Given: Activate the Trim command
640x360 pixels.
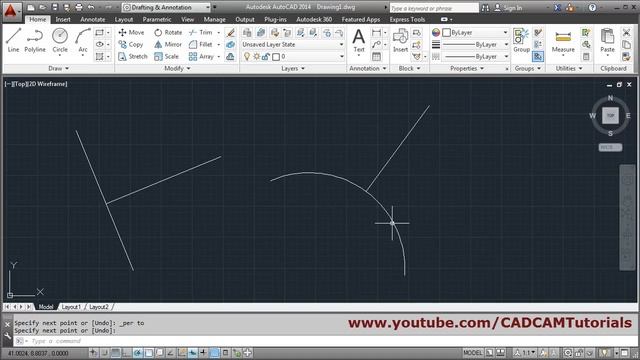Looking at the screenshot, I should click(x=201, y=32).
